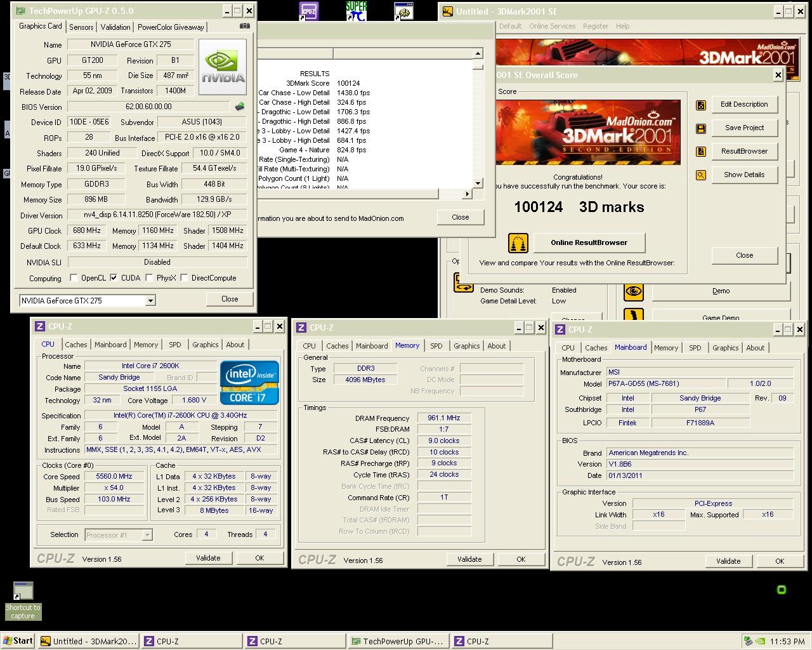Click the Show Details button
812x650 pixels.
[x=744, y=175]
